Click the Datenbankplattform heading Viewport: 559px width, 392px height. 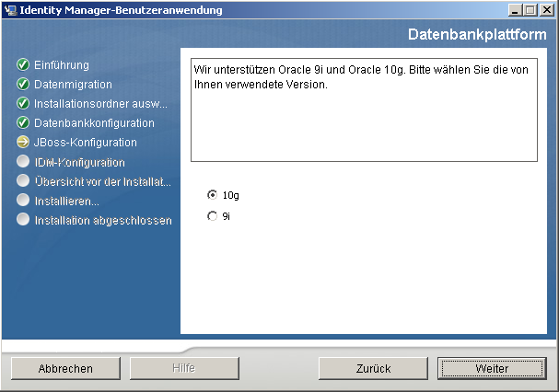coord(477,35)
